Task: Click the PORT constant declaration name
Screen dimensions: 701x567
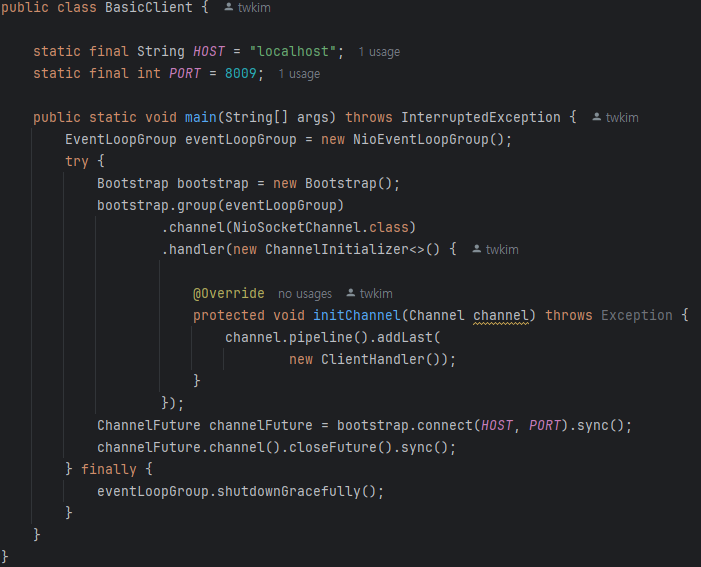Action: [185, 73]
